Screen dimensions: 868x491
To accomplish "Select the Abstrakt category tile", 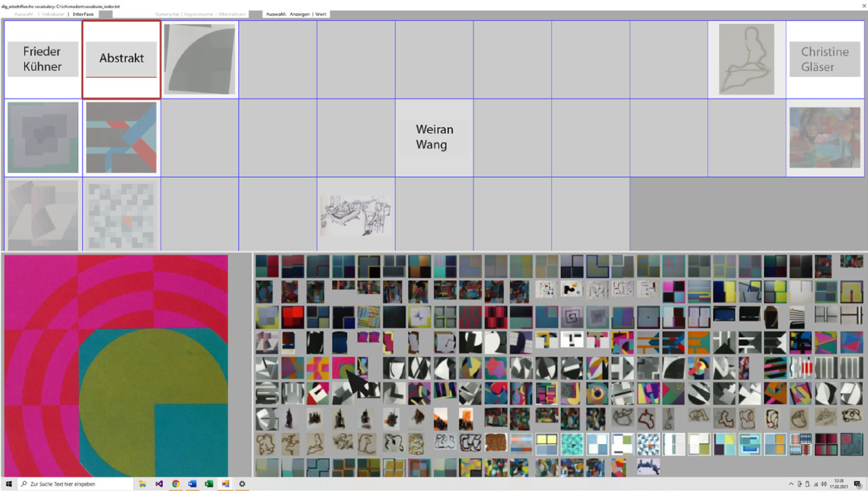I will 122,59.
